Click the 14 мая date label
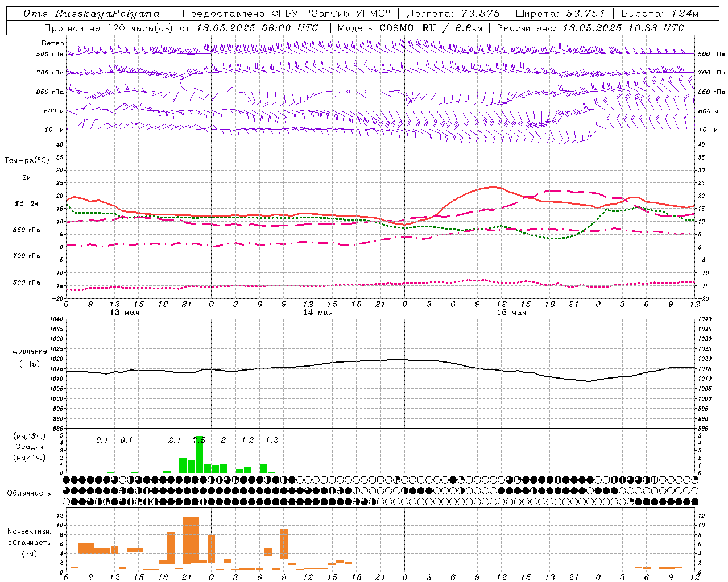Viewport: 728px width, 582px height. [317, 313]
